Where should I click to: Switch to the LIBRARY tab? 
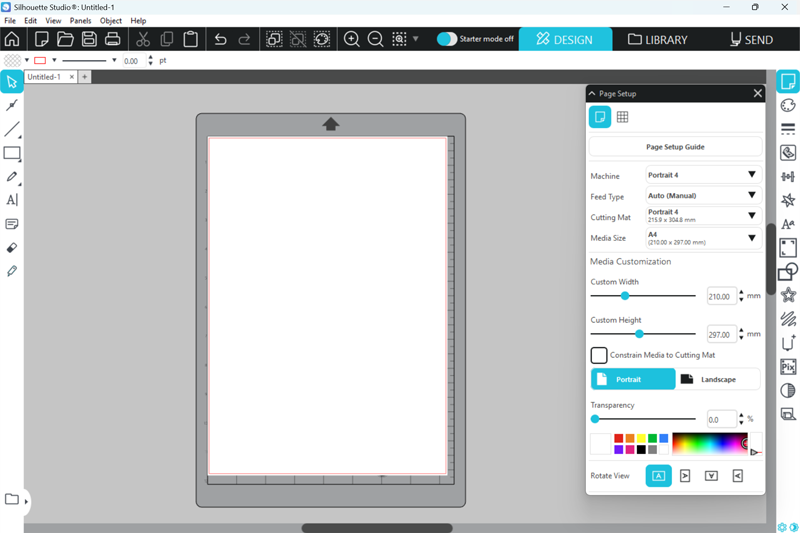(658, 40)
